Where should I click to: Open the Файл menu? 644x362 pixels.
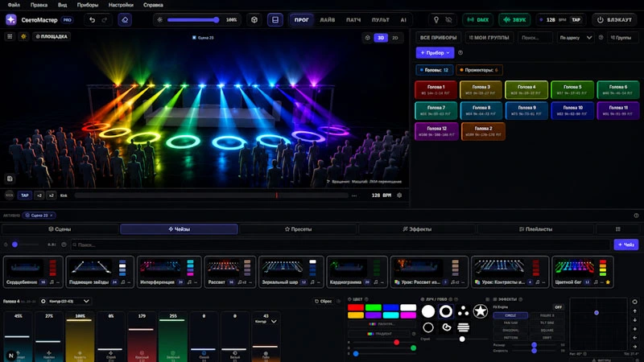pyautogui.click(x=14, y=5)
